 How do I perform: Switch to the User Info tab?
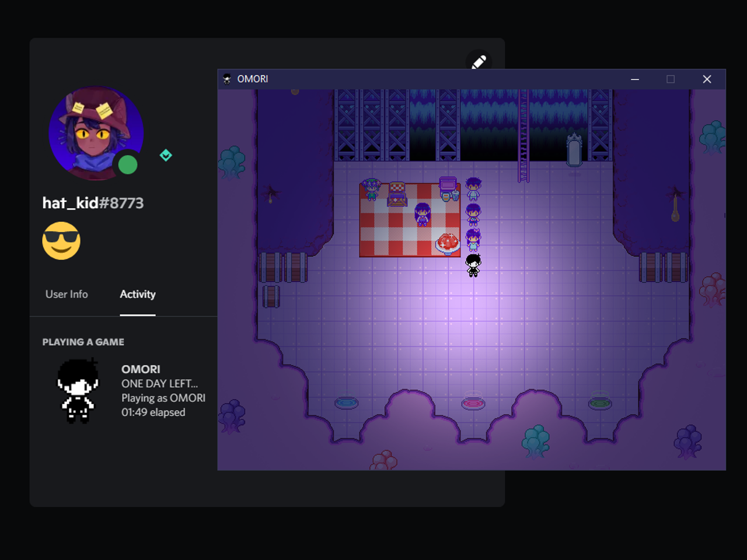tap(67, 295)
